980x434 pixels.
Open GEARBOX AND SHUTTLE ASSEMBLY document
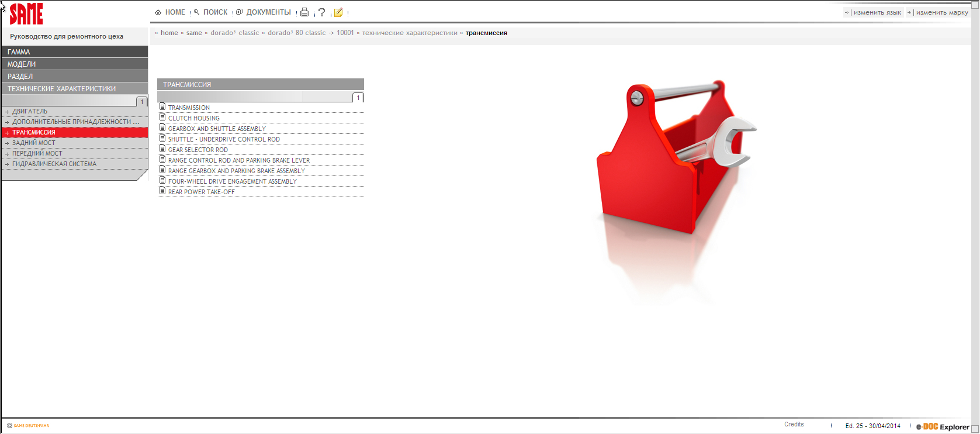[x=217, y=129]
